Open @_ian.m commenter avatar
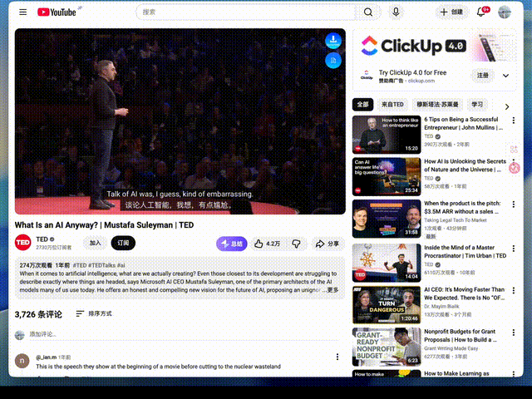This screenshot has width=532, height=399. [22, 361]
